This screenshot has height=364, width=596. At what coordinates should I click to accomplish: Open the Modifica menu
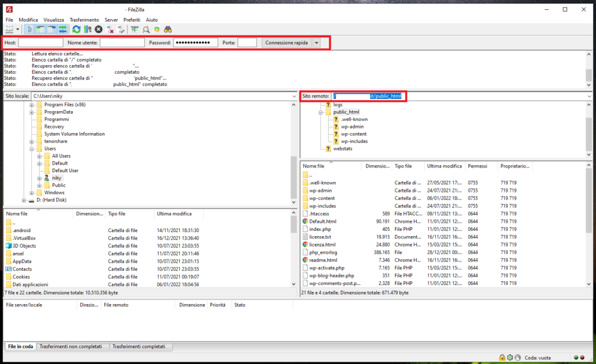28,20
